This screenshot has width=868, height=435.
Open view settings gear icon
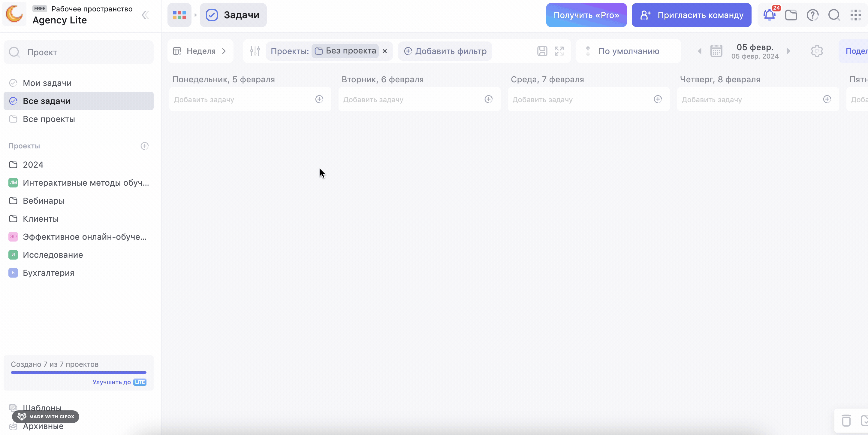coord(817,51)
